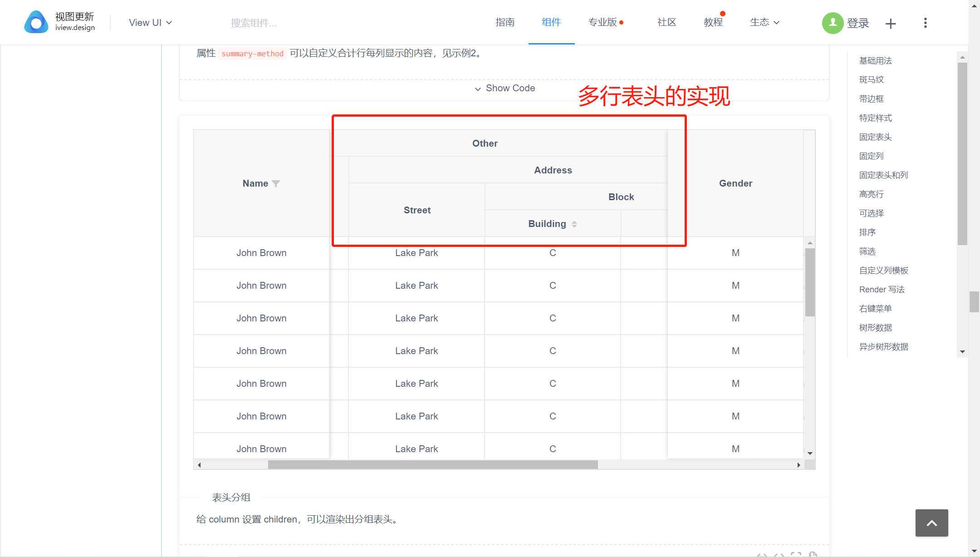The image size is (980, 557).
Task: Click the table's vertical scroll down arrow
Action: (810, 453)
